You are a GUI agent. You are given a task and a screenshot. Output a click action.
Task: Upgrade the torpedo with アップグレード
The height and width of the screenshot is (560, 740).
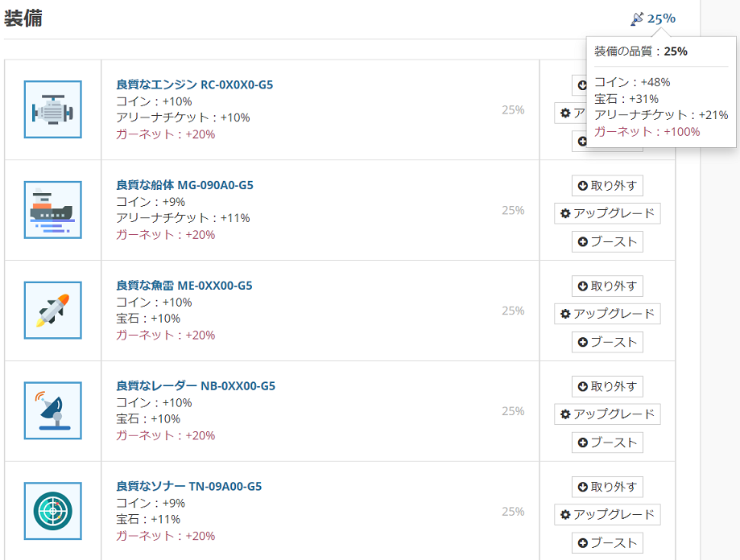point(607,314)
